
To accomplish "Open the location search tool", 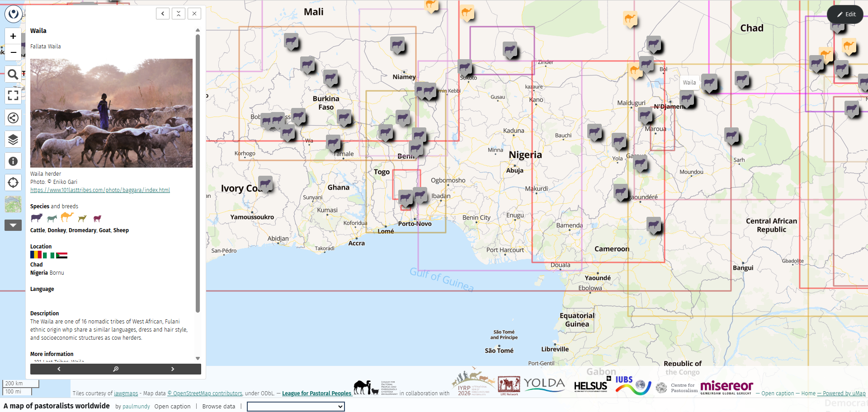I will coord(13,74).
